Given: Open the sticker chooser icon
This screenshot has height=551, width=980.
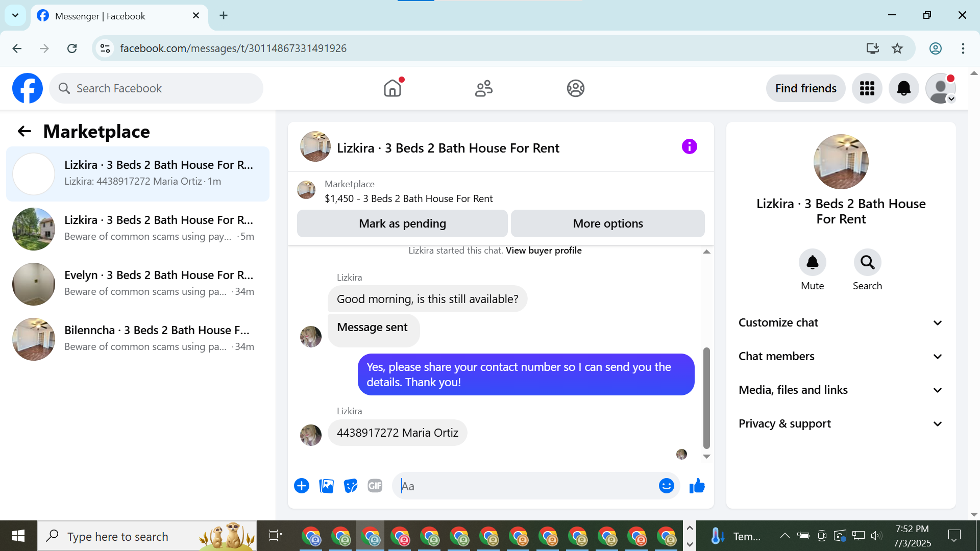Looking at the screenshot, I should (x=351, y=486).
